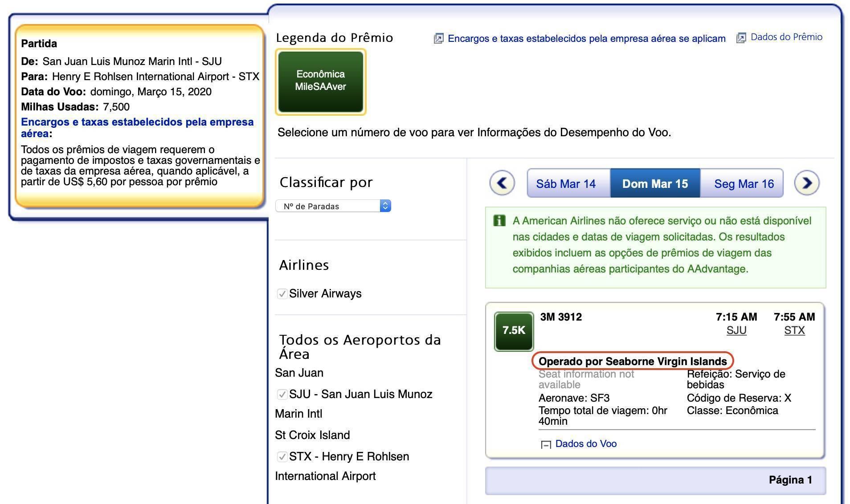
Task: Click the popup icon beside Encargos e taxas link
Action: 438,39
